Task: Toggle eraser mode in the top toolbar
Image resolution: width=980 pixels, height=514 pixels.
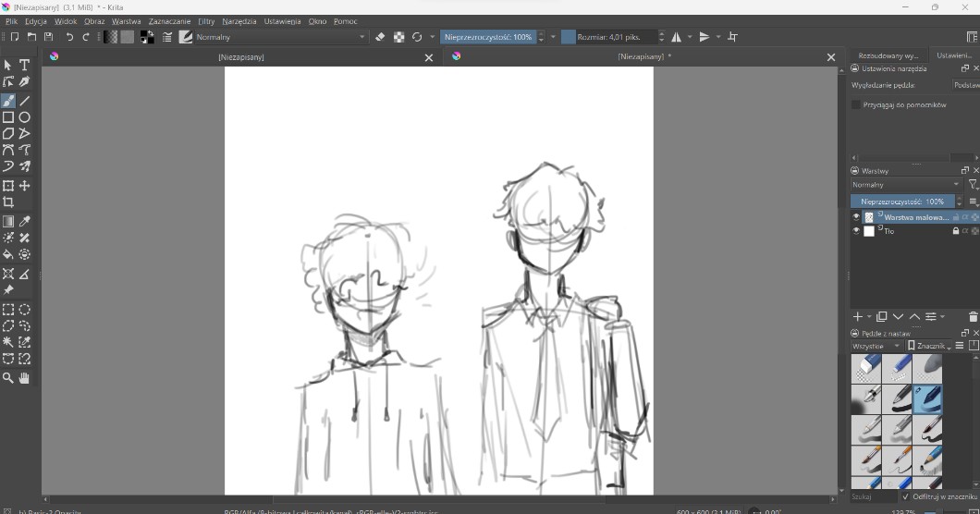Action: (x=380, y=37)
